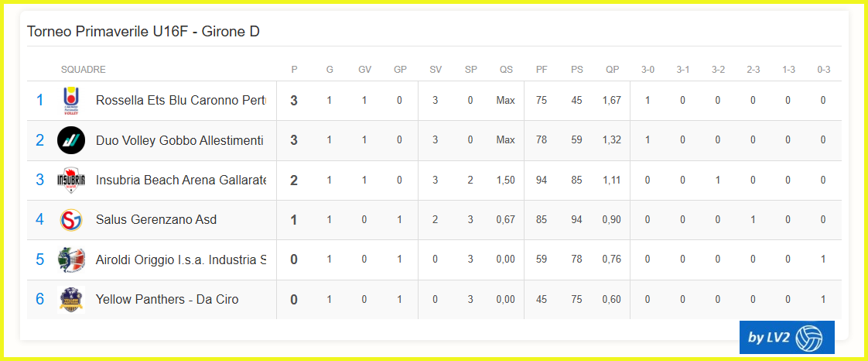Open the Duo Volley Gobbo Allestimenti team

pos(179,140)
